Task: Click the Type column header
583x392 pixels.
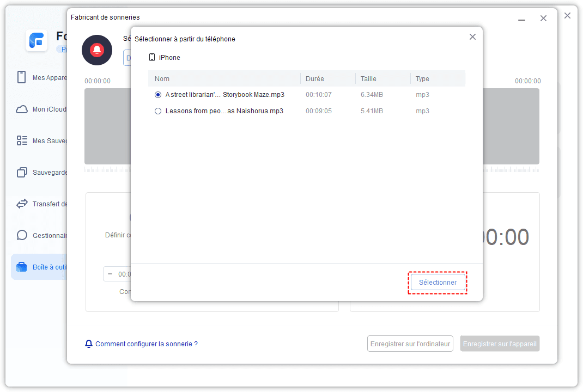Action: [422, 79]
